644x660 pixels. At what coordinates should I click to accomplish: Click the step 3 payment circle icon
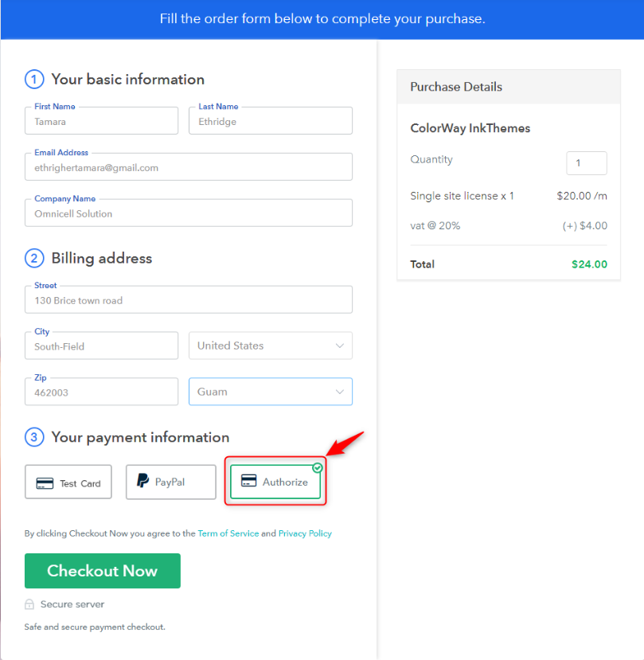[34, 437]
